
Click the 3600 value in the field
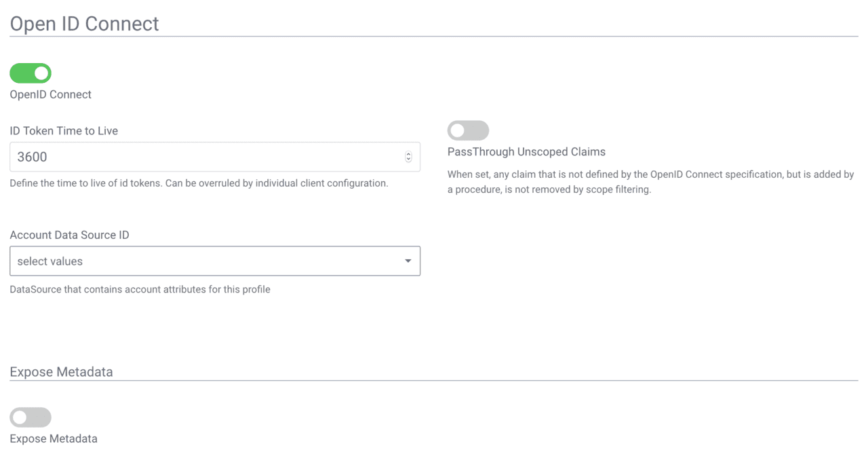click(x=32, y=157)
